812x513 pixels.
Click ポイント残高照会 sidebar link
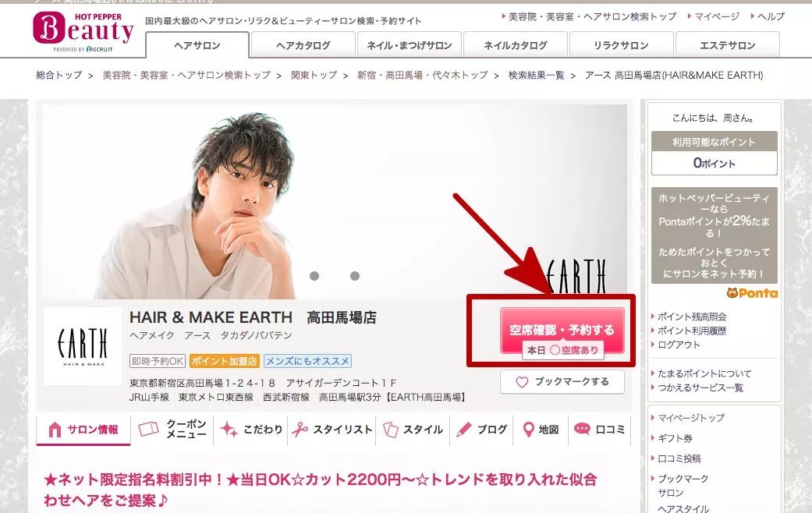pos(692,317)
